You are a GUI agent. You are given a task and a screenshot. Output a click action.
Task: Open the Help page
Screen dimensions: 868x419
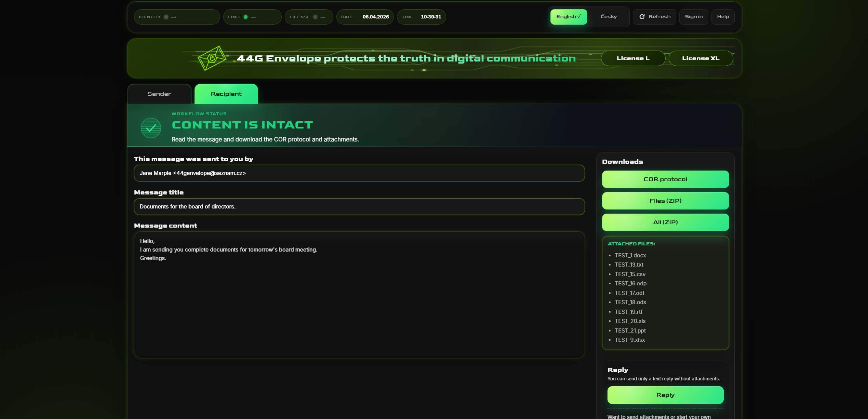723,17
